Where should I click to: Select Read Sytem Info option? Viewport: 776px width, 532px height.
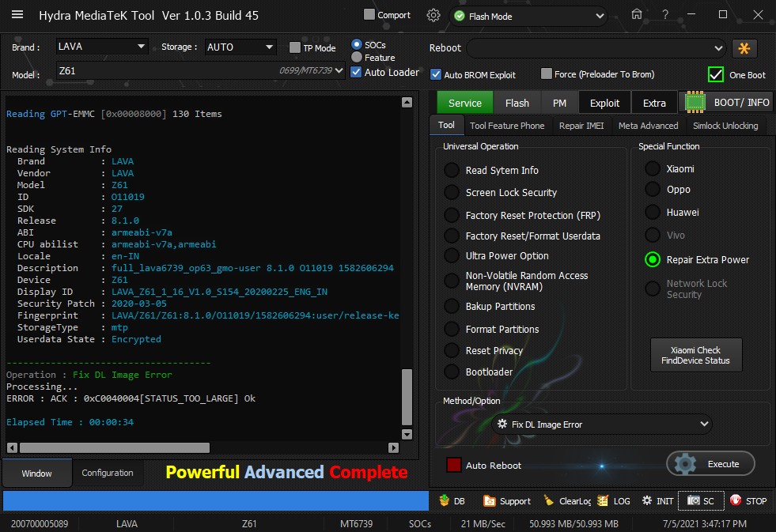click(452, 170)
